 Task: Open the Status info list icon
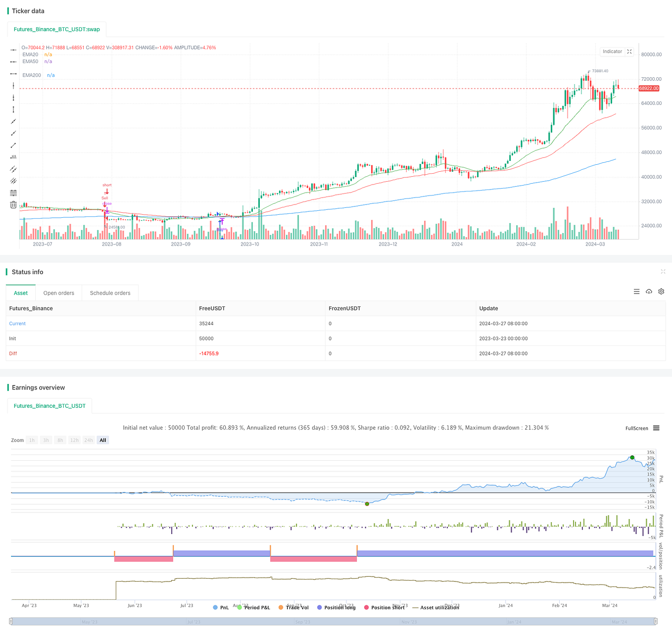636,292
